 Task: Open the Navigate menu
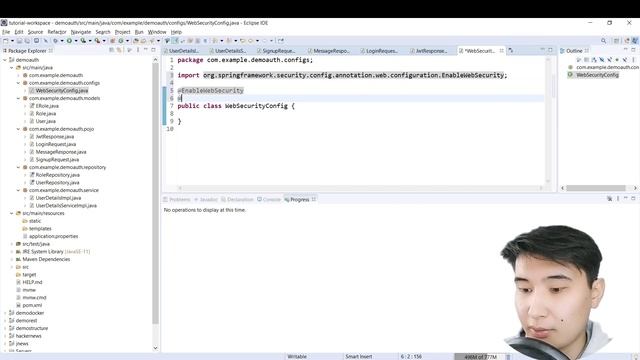pos(81,32)
